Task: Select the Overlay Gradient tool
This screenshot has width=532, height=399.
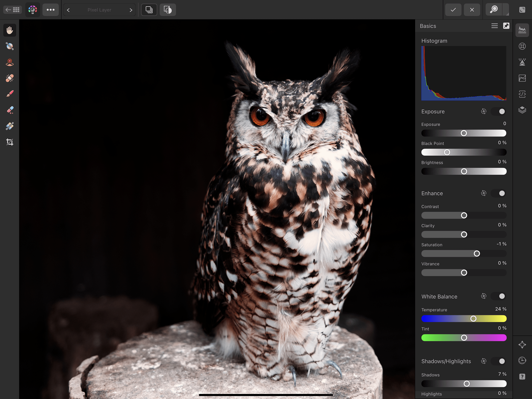Action: [10, 126]
